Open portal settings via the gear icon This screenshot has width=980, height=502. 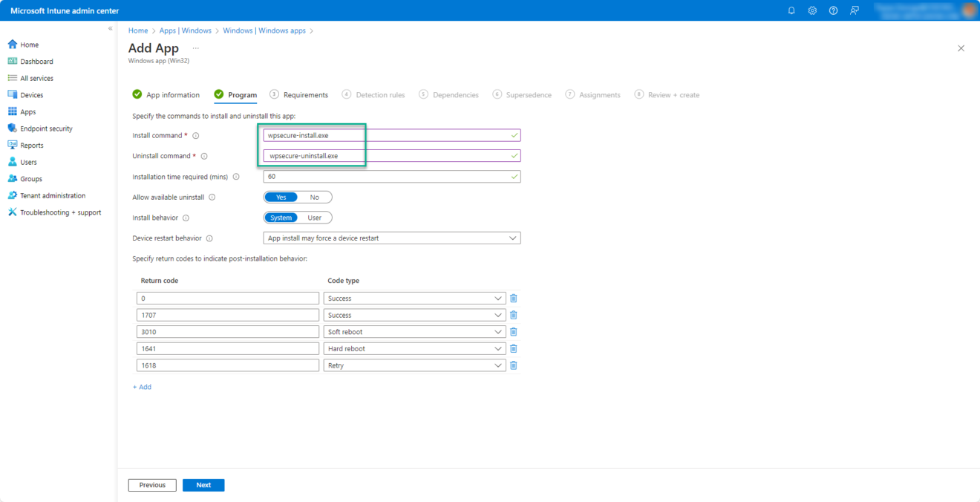point(811,10)
